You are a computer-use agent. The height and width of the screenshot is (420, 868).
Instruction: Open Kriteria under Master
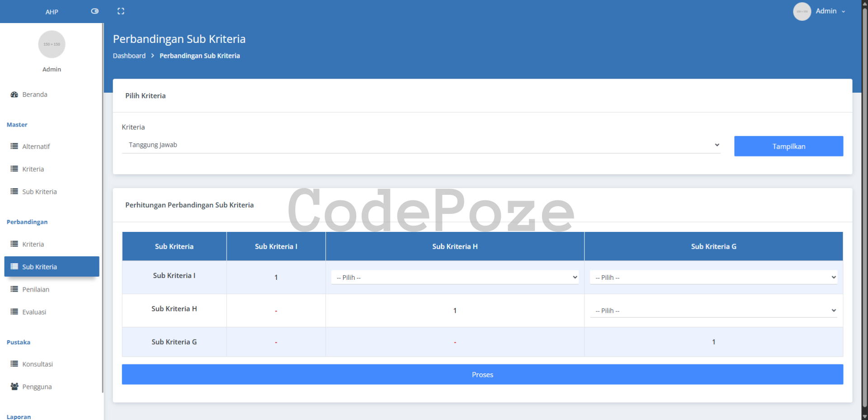(x=52, y=169)
